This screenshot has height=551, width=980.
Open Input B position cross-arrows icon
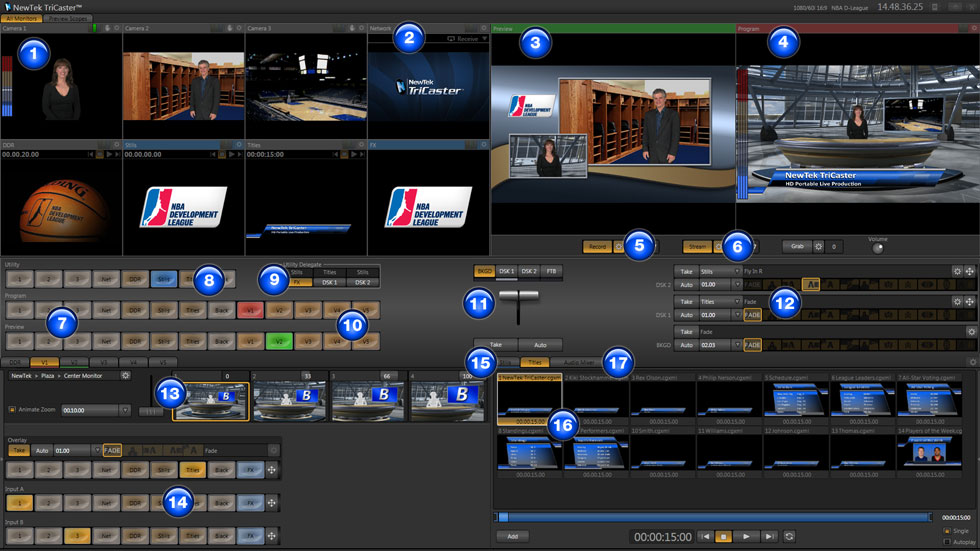point(272,535)
